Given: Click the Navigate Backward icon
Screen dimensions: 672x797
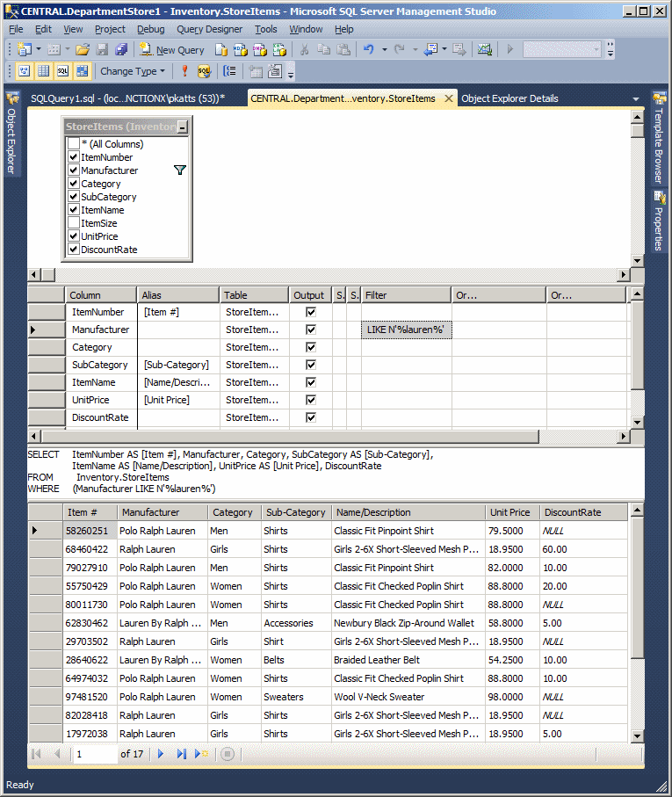Looking at the screenshot, I should 430,49.
